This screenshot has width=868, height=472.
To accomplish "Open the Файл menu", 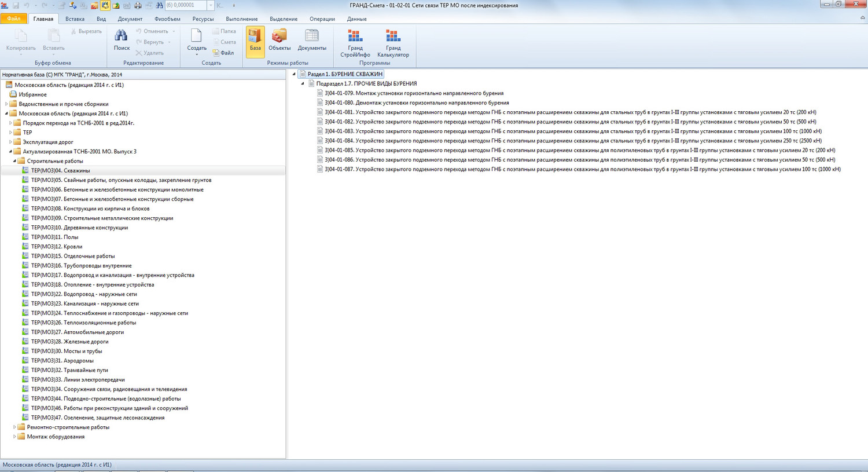I will coord(14,19).
